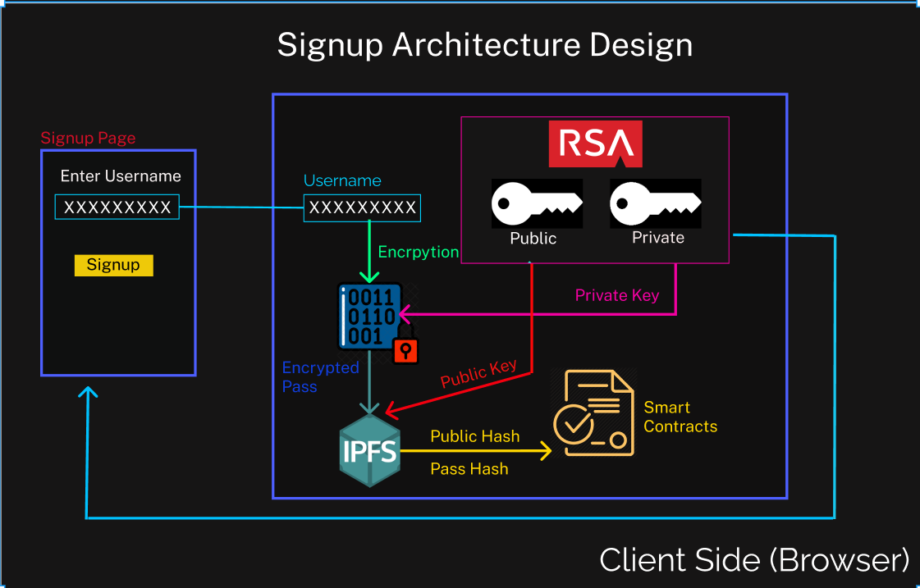This screenshot has height=588, width=920.
Task: Click the Smart Contracts text
Action: 680,417
